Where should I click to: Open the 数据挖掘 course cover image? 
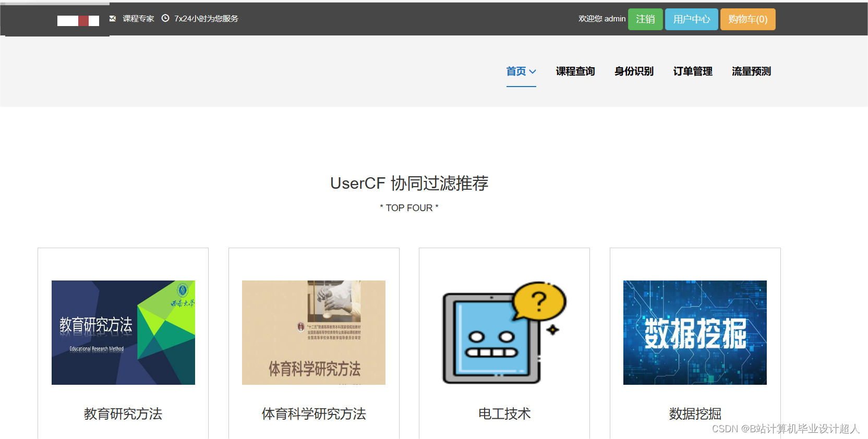click(x=695, y=333)
